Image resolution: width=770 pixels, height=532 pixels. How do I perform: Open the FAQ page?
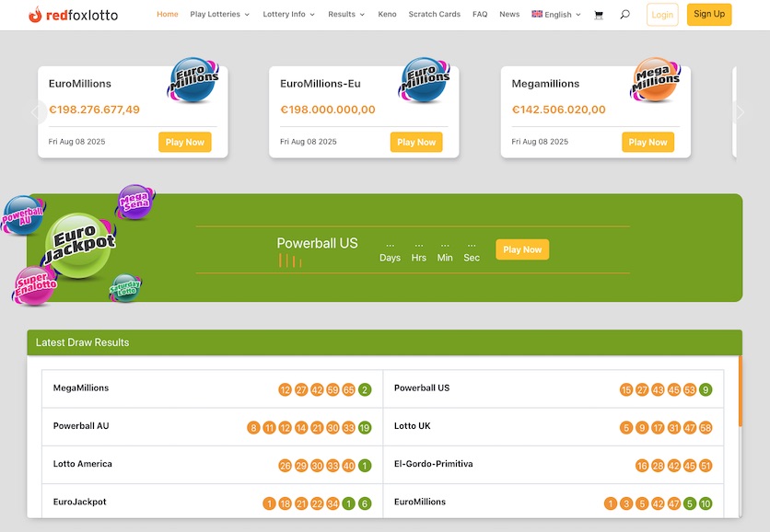coord(480,14)
